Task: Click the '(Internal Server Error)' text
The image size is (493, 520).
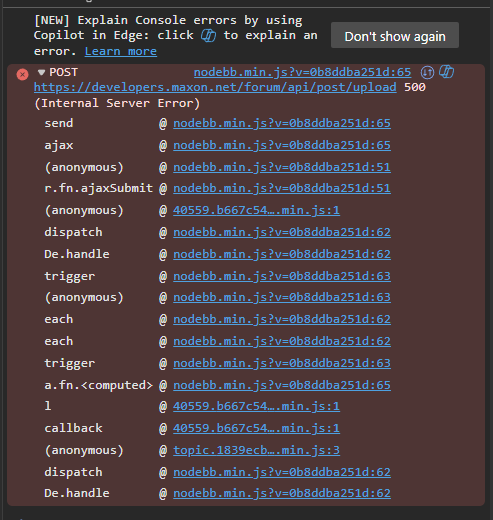Action: click(117, 103)
